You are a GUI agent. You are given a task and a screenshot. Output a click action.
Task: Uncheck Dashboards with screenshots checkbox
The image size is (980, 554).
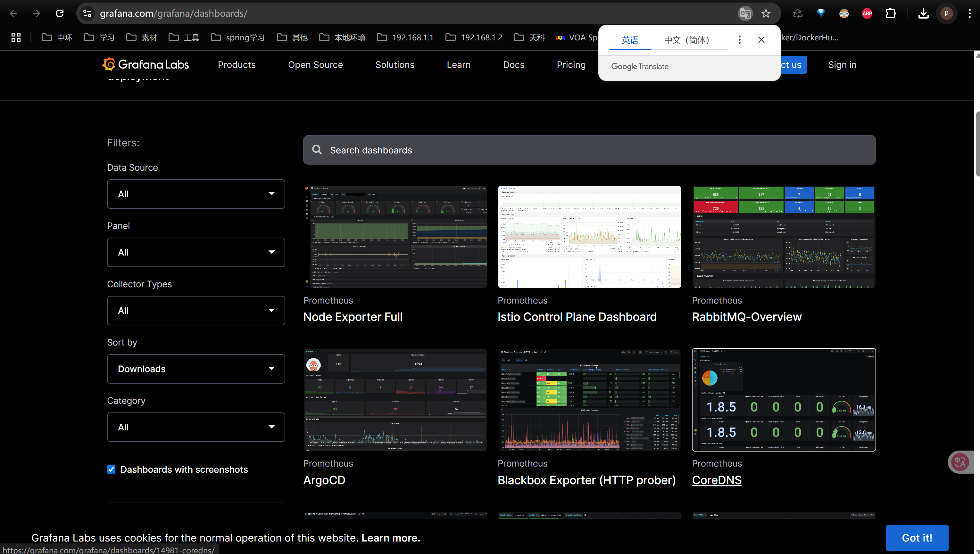(111, 469)
